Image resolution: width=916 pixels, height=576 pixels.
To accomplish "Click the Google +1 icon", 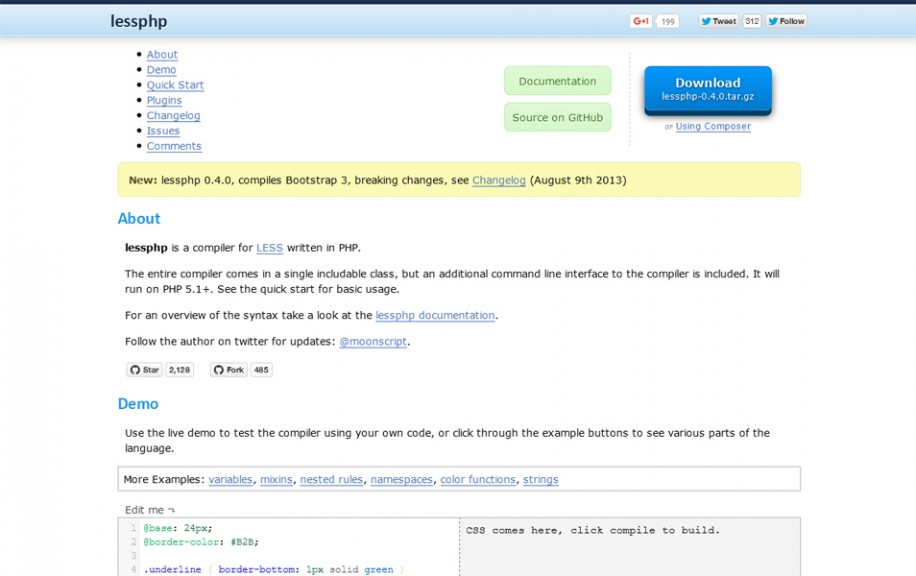I will [x=639, y=19].
